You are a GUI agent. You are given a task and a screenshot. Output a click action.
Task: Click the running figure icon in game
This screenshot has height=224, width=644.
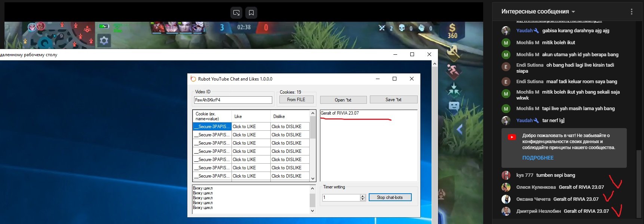tap(453, 70)
